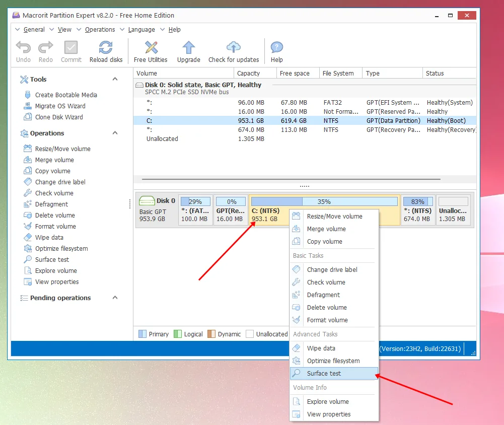Viewport: 504px width, 425px height.
Task: Launch the Migrate OS Wizard
Action: pyautogui.click(x=60, y=106)
